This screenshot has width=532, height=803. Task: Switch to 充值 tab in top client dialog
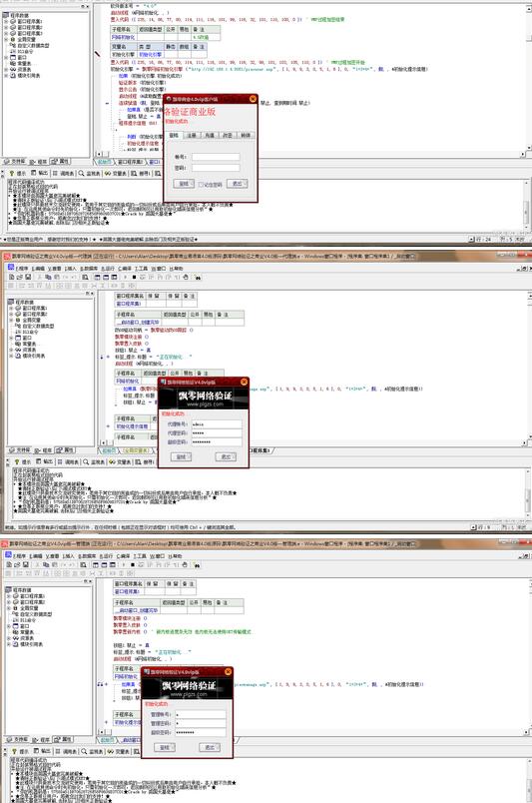coord(210,135)
